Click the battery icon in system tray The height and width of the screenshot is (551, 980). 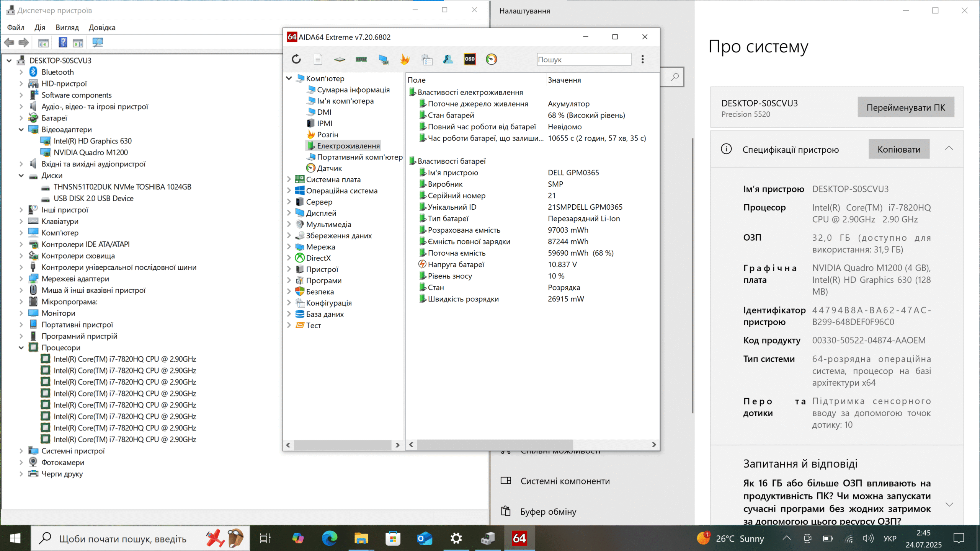[828, 539]
